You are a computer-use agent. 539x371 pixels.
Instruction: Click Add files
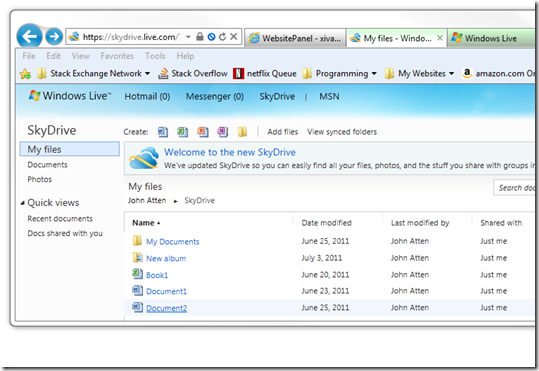[283, 132]
